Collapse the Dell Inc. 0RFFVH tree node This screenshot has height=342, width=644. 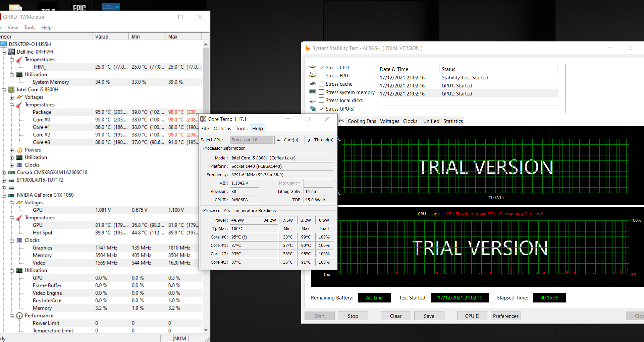[4, 52]
